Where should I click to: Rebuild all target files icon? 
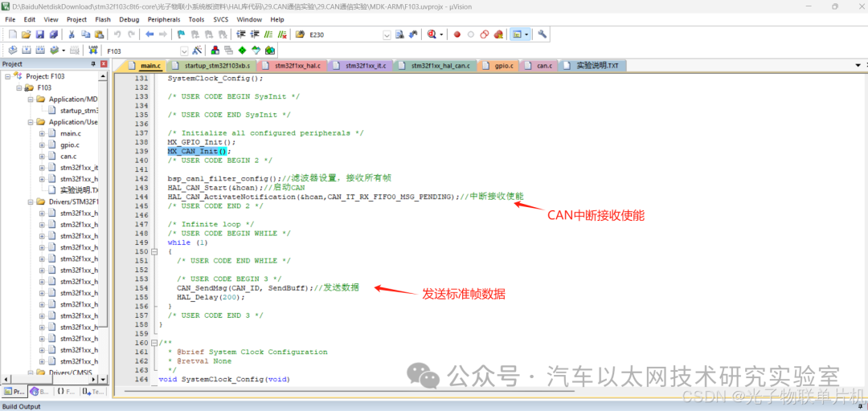click(40, 51)
